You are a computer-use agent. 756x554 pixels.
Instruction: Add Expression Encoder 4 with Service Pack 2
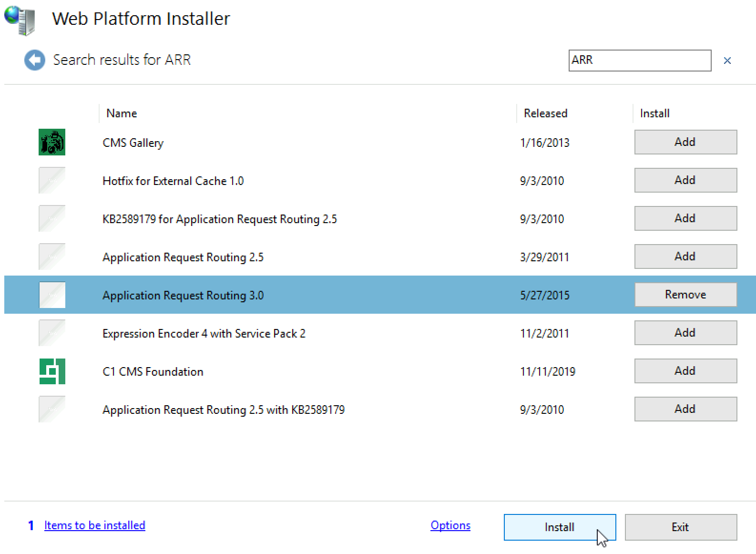pyautogui.click(x=685, y=333)
